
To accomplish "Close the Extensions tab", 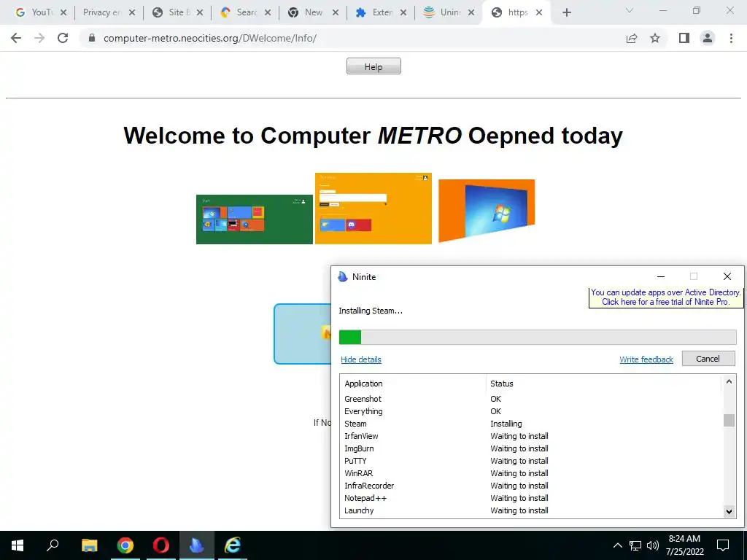I will click(403, 12).
